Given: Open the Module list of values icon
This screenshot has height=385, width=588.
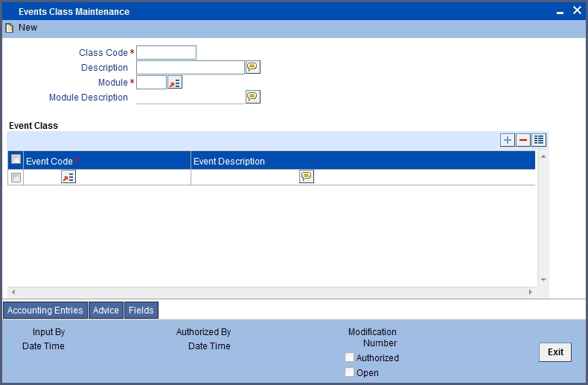Looking at the screenshot, I should (x=175, y=82).
